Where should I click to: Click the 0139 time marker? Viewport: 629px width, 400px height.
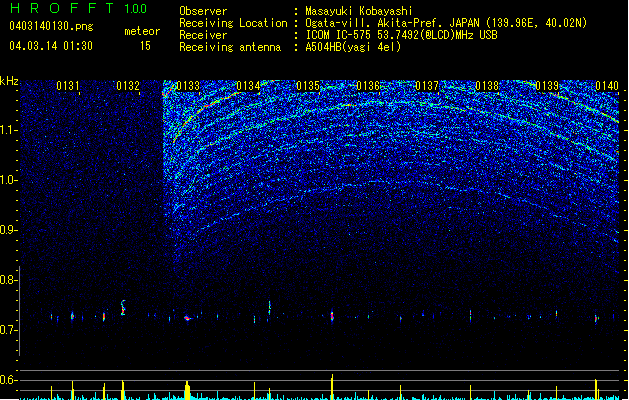(x=547, y=86)
